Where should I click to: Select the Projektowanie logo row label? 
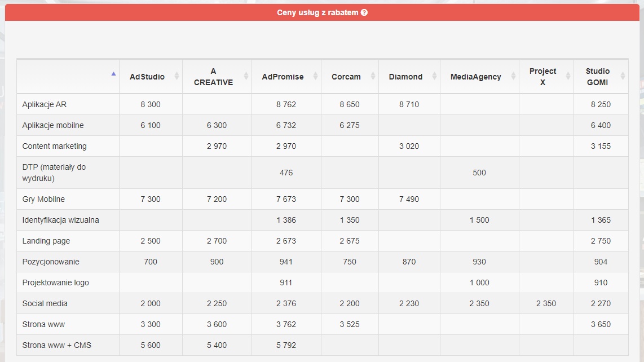[x=55, y=282]
